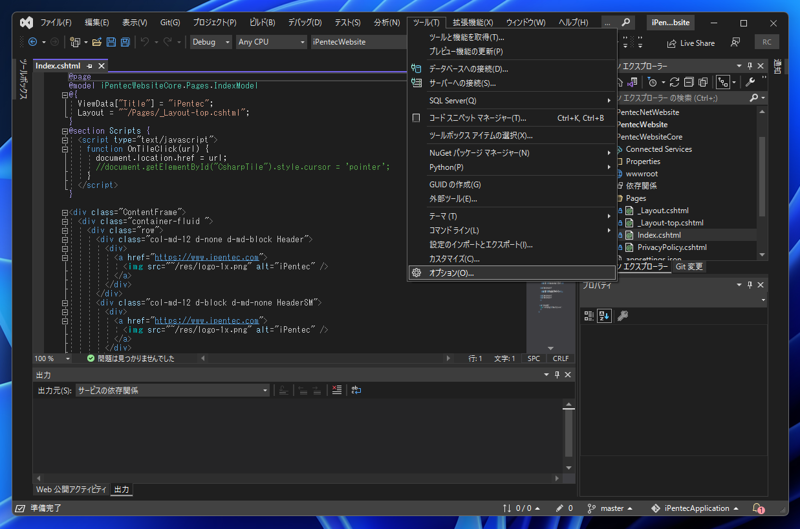
Task: Click Sync with Active Document icon
Action: coord(674,82)
